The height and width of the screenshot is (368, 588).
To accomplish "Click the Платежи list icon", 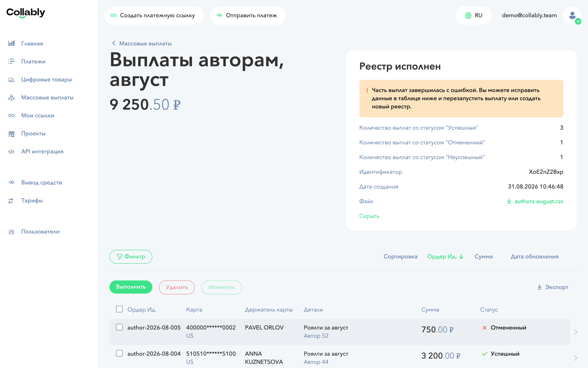I will coord(11,61).
